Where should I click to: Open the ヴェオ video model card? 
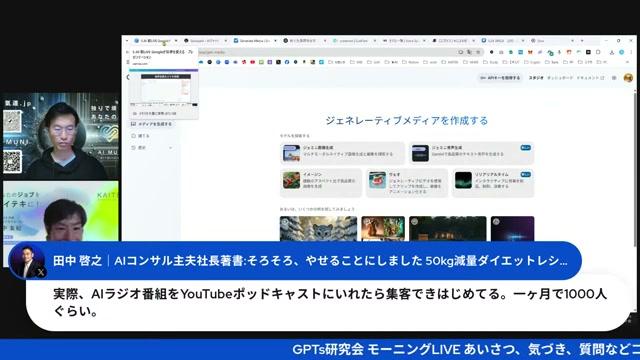pyautogui.click(x=407, y=182)
